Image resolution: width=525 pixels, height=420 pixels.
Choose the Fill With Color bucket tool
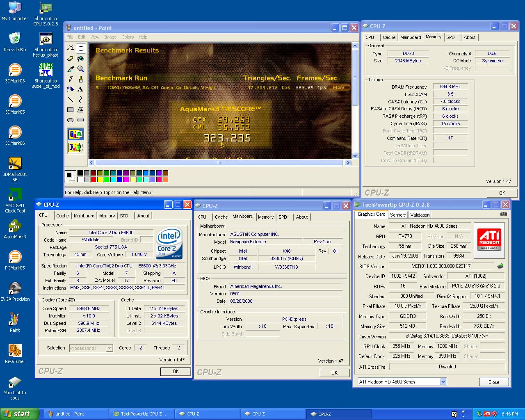(81, 59)
